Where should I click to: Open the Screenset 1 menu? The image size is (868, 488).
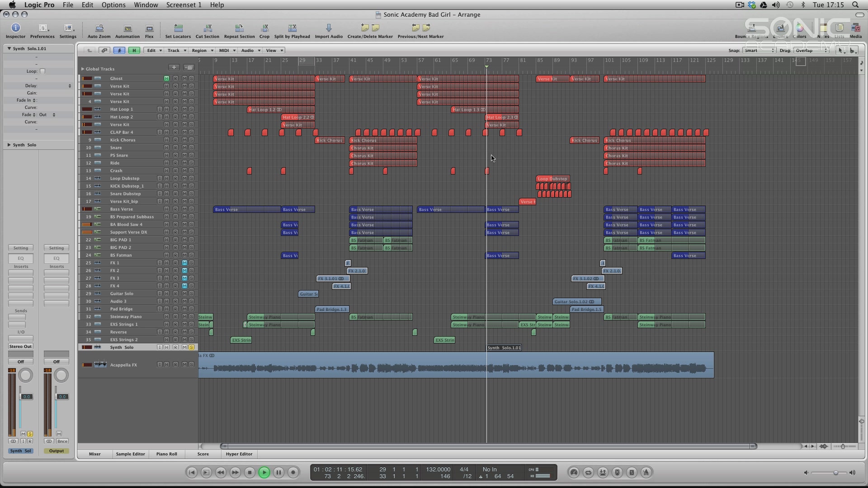click(184, 5)
